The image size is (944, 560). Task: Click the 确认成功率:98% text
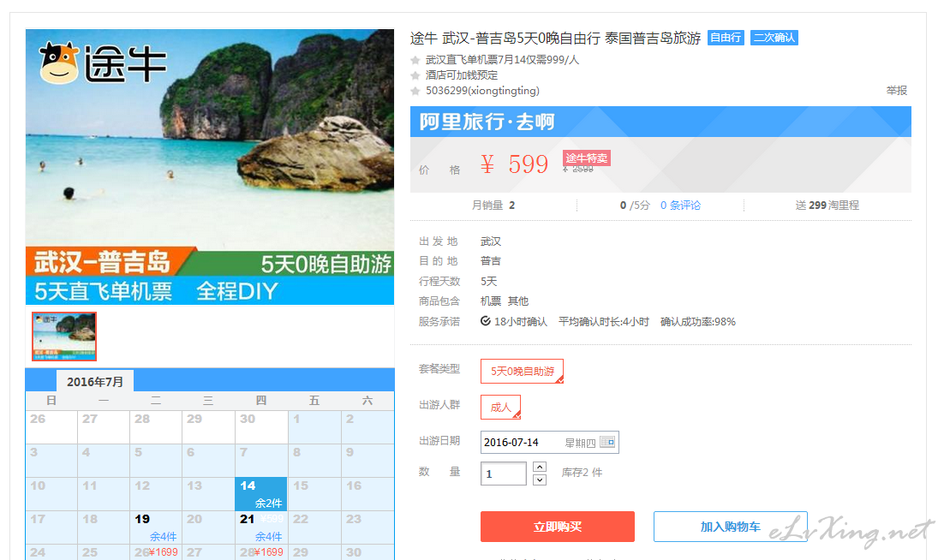pyautogui.click(x=698, y=322)
